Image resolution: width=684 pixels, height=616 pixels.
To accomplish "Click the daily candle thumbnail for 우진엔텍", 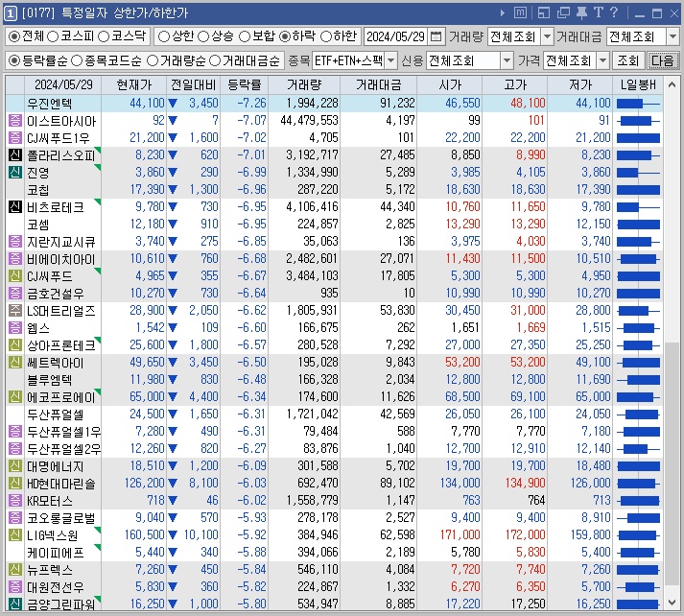I will tap(638, 104).
